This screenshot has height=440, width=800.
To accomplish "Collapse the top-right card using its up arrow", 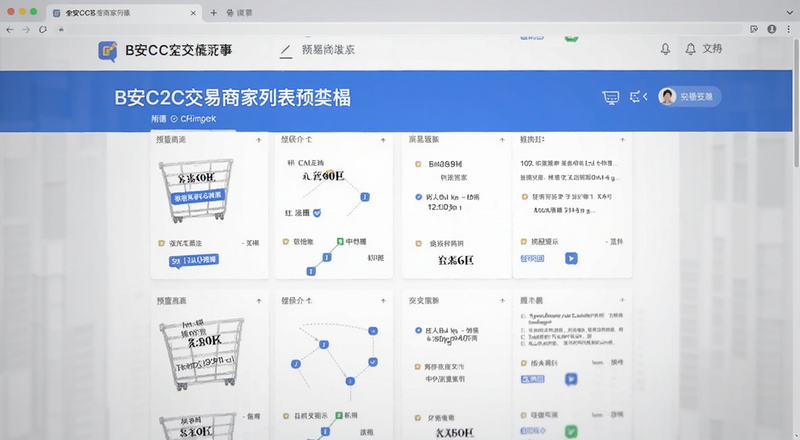I will tap(622, 139).
